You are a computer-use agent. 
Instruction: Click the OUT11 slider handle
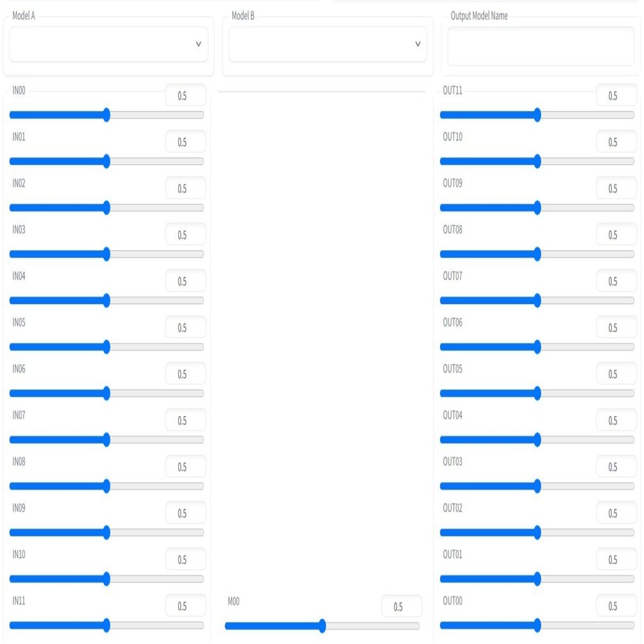[x=538, y=115]
